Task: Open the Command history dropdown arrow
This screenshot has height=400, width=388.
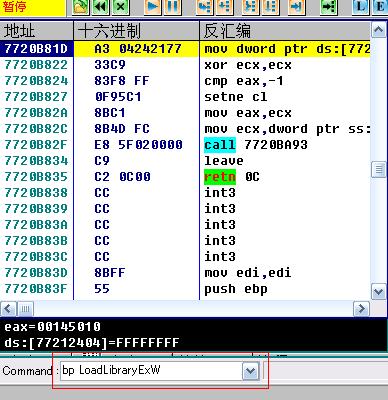Action: coord(251,371)
